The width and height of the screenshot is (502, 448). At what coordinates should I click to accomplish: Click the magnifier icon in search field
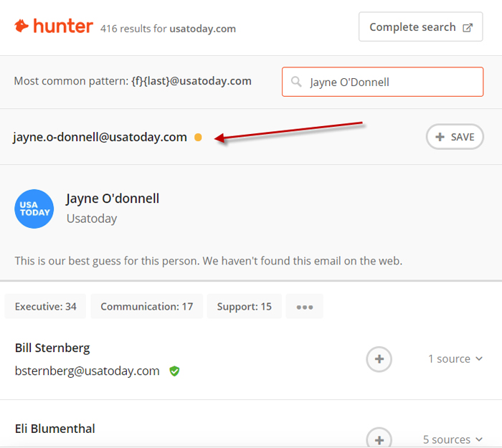click(x=296, y=82)
